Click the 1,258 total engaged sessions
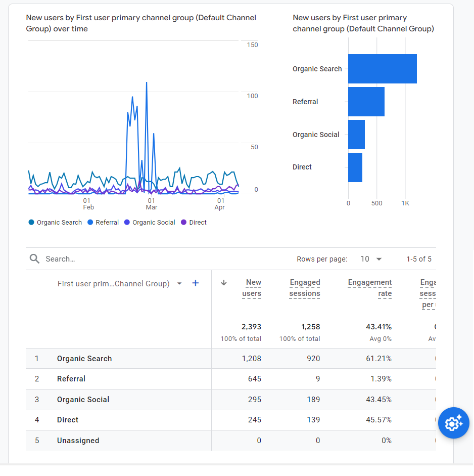 (x=311, y=327)
